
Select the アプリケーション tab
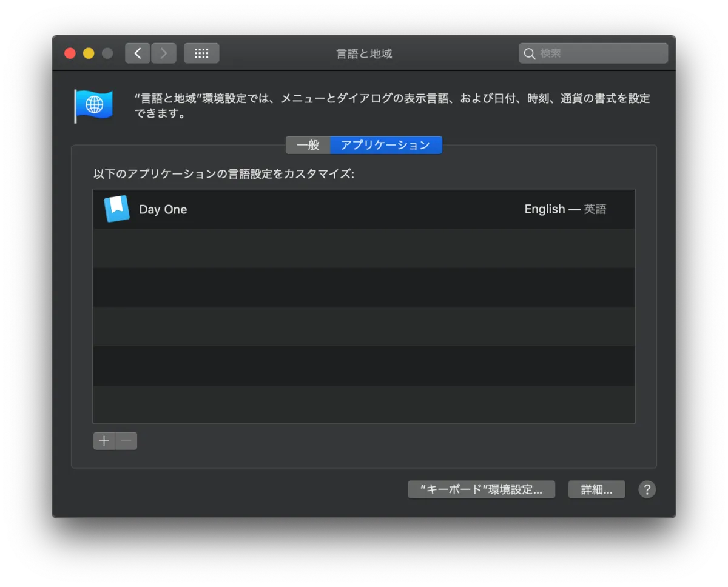[x=386, y=145]
